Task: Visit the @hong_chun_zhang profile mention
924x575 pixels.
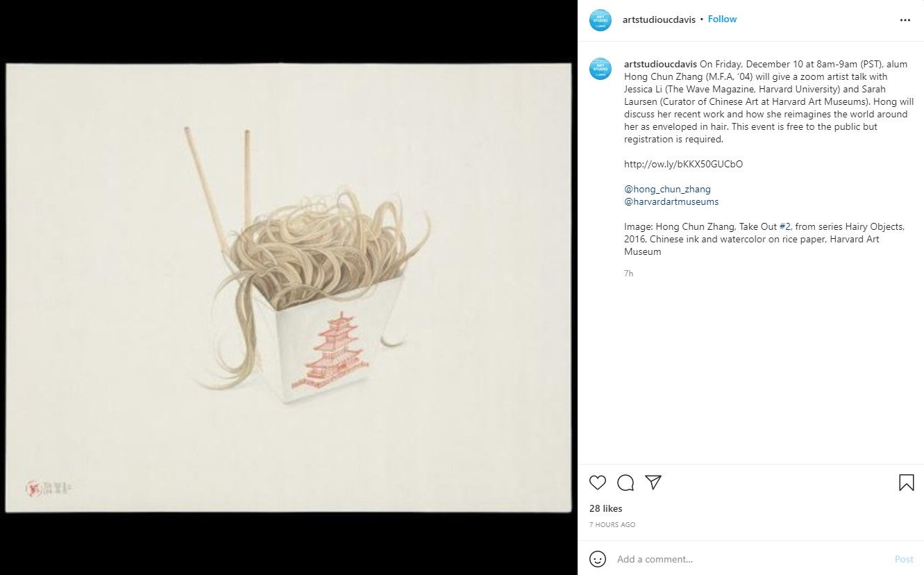Action: [x=667, y=189]
